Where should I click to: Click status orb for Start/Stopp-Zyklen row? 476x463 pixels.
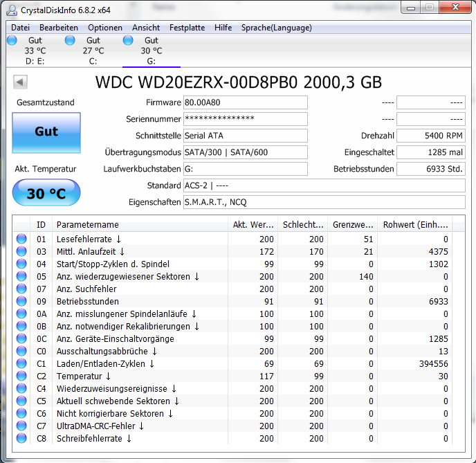21,264
